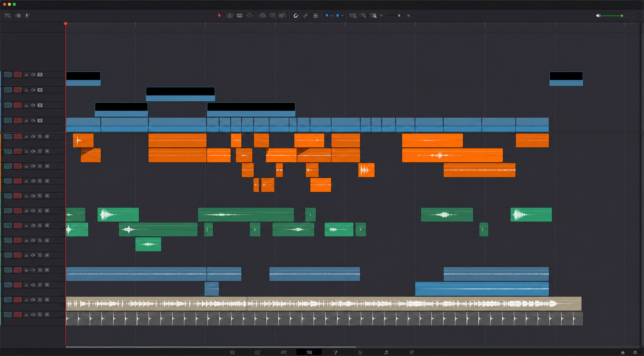Click the keyframe diamond icon in toolbar

point(18,16)
